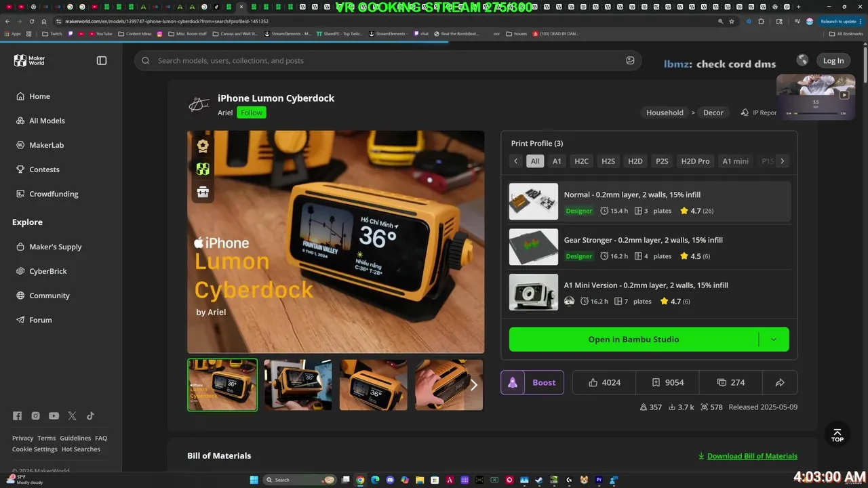Click the Windows Start button

(254, 480)
